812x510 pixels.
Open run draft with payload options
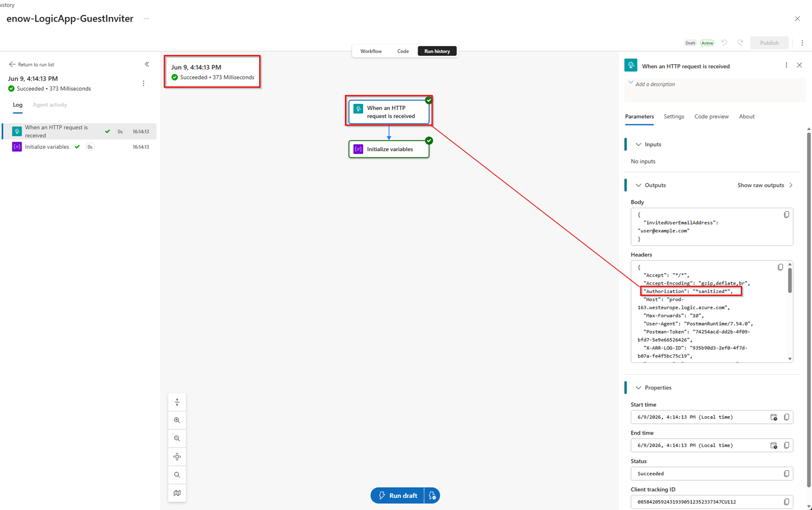click(432, 495)
